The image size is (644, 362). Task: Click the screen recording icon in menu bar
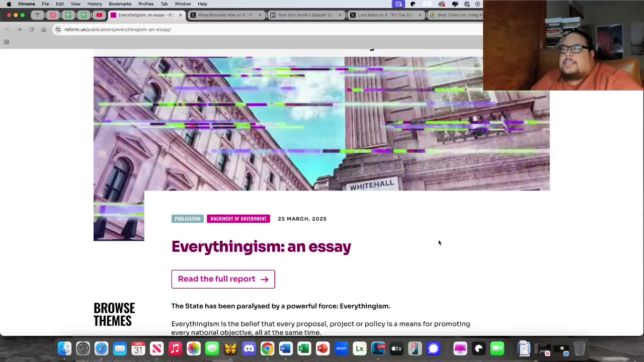coord(398,4)
